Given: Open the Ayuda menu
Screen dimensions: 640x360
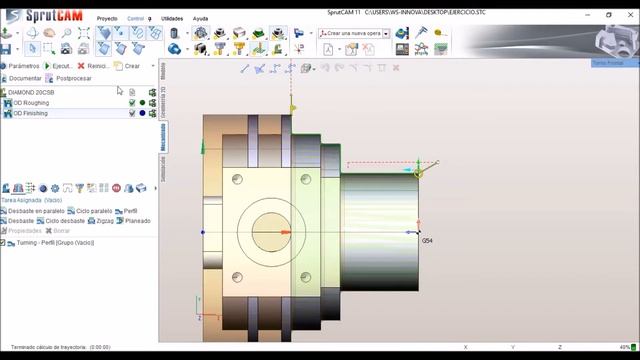Looking at the screenshot, I should [200, 19].
